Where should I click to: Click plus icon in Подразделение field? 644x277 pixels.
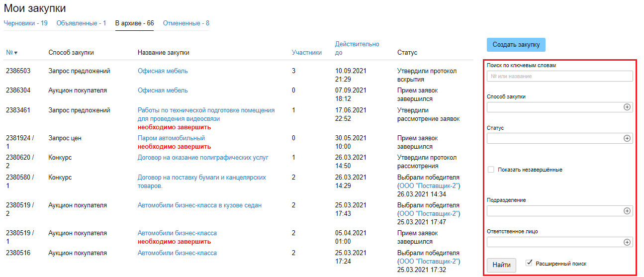click(x=627, y=211)
